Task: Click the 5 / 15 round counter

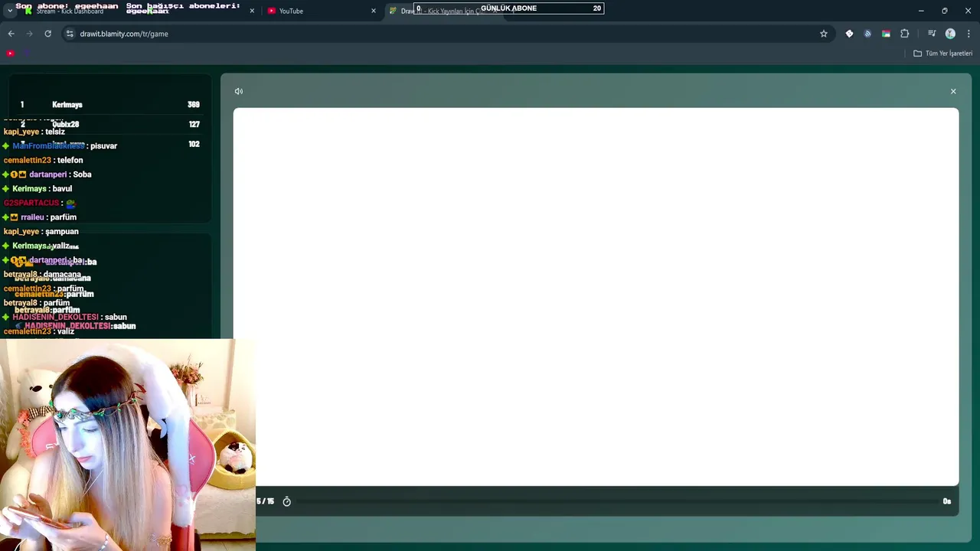Action: tap(265, 501)
